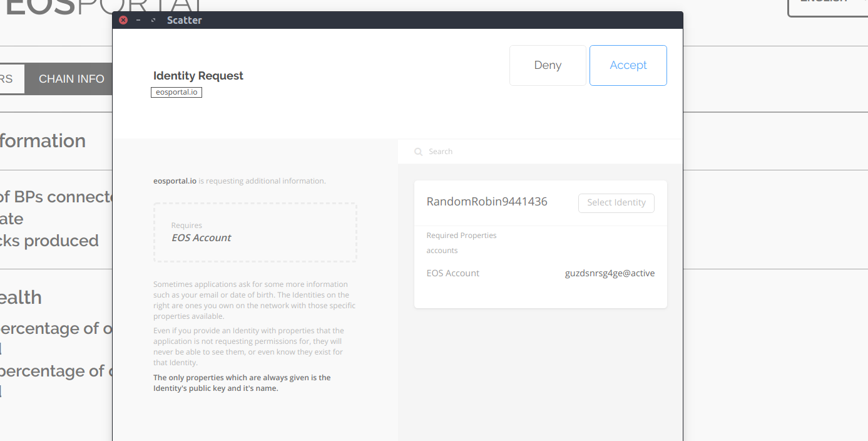
Task: Open the CHAIN INFO tab in EOSPortal
Action: 71,79
